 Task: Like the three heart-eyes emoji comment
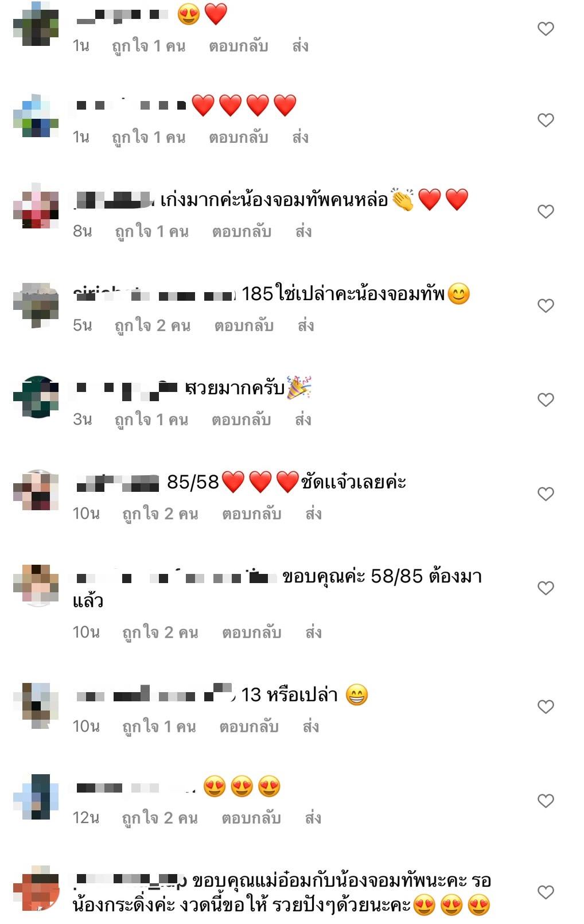pyautogui.click(x=546, y=801)
